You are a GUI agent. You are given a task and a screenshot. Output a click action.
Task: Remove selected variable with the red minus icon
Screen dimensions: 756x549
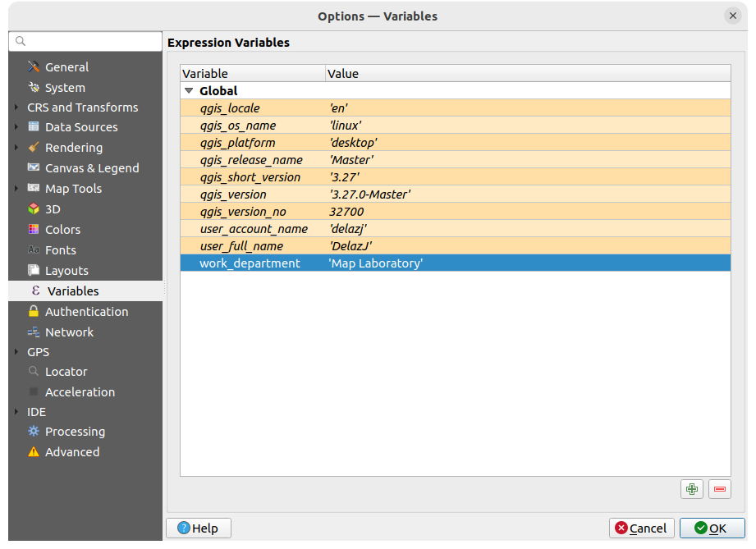(x=719, y=488)
